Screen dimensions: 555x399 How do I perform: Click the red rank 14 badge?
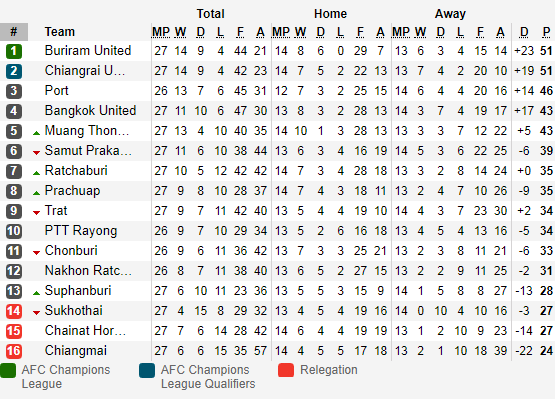pyautogui.click(x=14, y=311)
